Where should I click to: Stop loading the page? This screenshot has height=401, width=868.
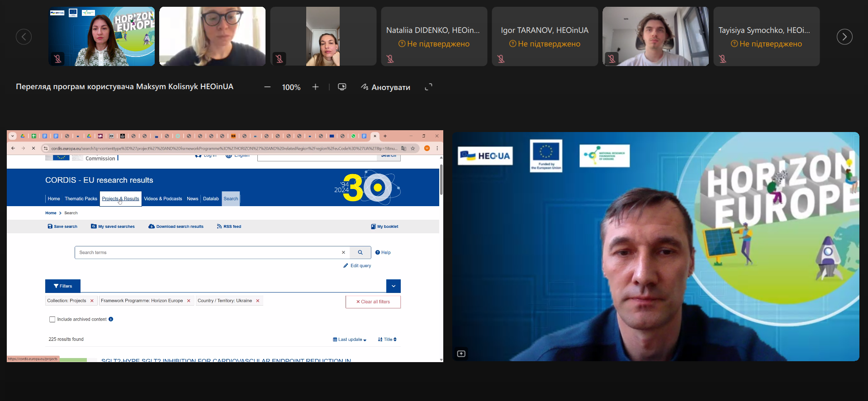(x=33, y=148)
